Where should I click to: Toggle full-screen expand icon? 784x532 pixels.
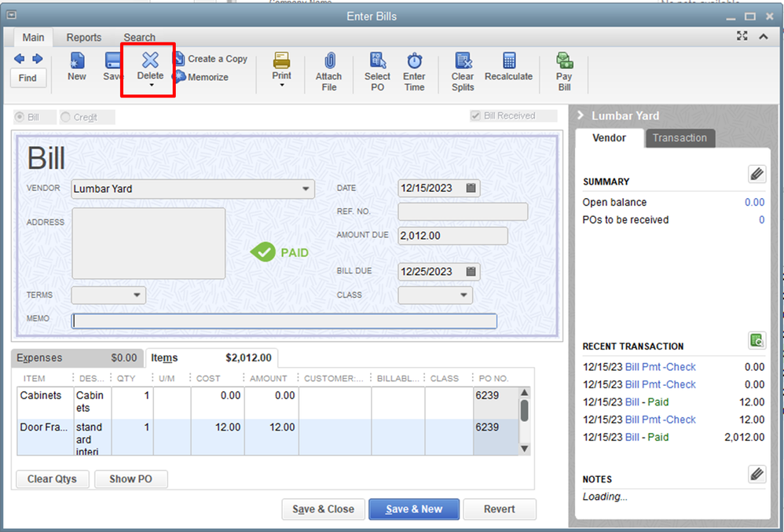[742, 36]
